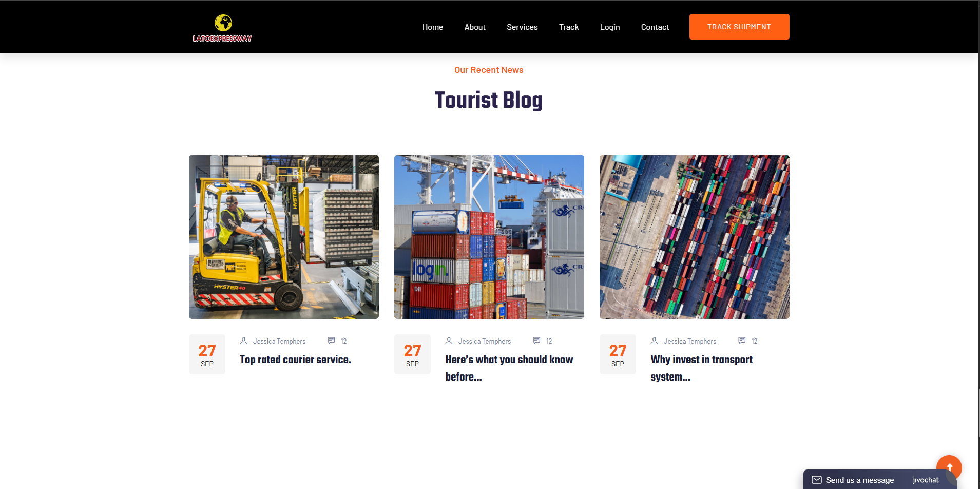The image size is (980, 489).
Task: Click the TRACK SHIPMENT button
Action: pos(739,27)
